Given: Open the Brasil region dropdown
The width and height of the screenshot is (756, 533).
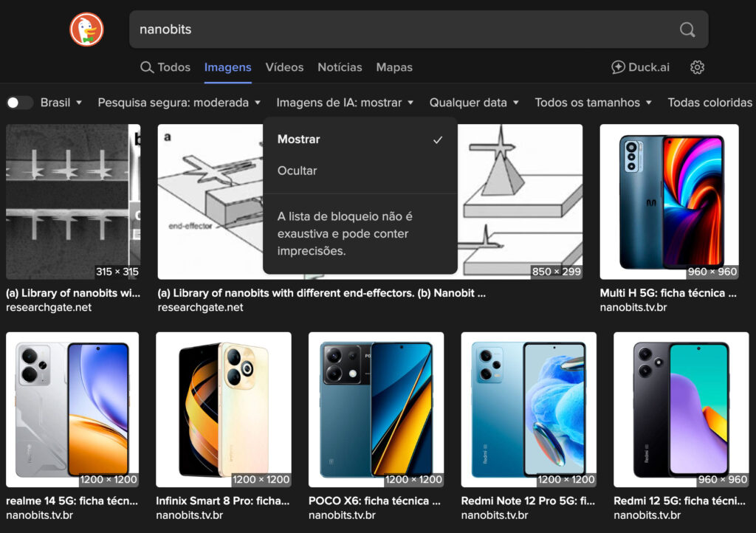Looking at the screenshot, I should coord(61,103).
